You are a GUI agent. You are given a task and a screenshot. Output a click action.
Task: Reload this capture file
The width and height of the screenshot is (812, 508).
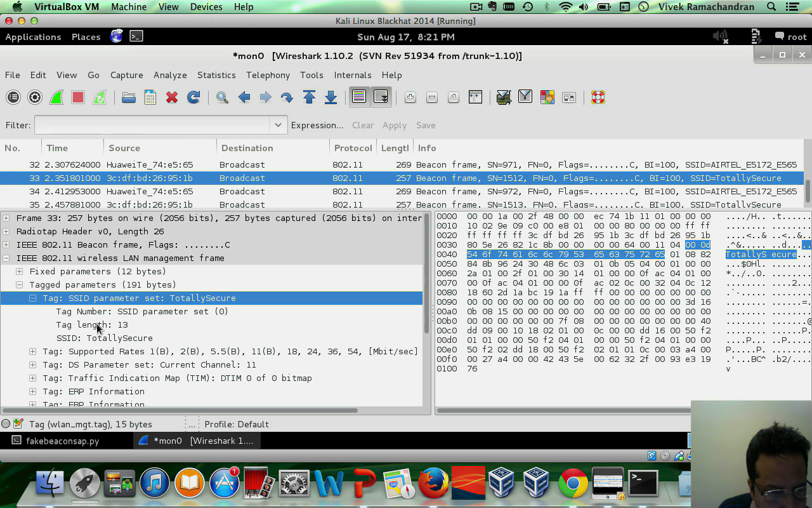193,97
